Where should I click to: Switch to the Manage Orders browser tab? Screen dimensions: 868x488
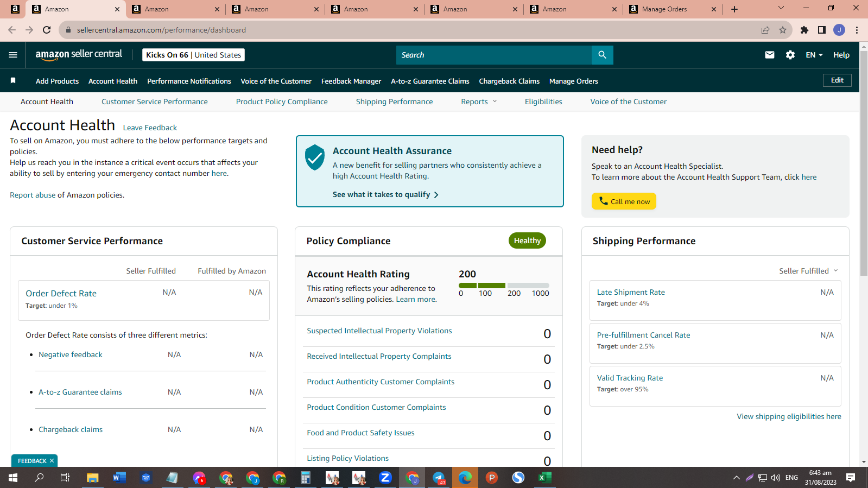pyautogui.click(x=673, y=9)
